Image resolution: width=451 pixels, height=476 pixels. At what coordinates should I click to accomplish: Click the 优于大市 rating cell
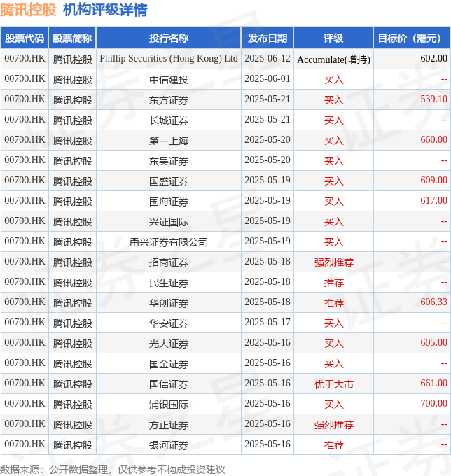tap(333, 384)
